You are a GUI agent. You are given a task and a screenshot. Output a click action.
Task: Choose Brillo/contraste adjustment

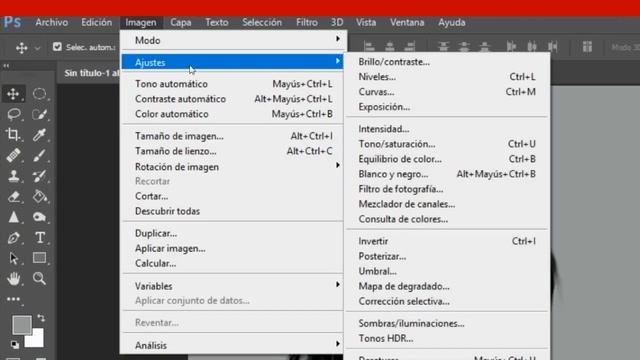pos(447,62)
